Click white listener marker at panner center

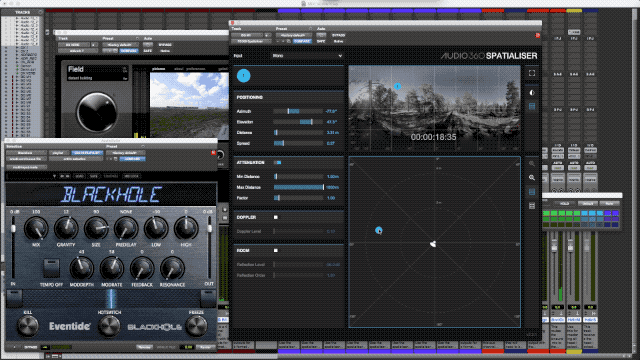pyautogui.click(x=433, y=244)
